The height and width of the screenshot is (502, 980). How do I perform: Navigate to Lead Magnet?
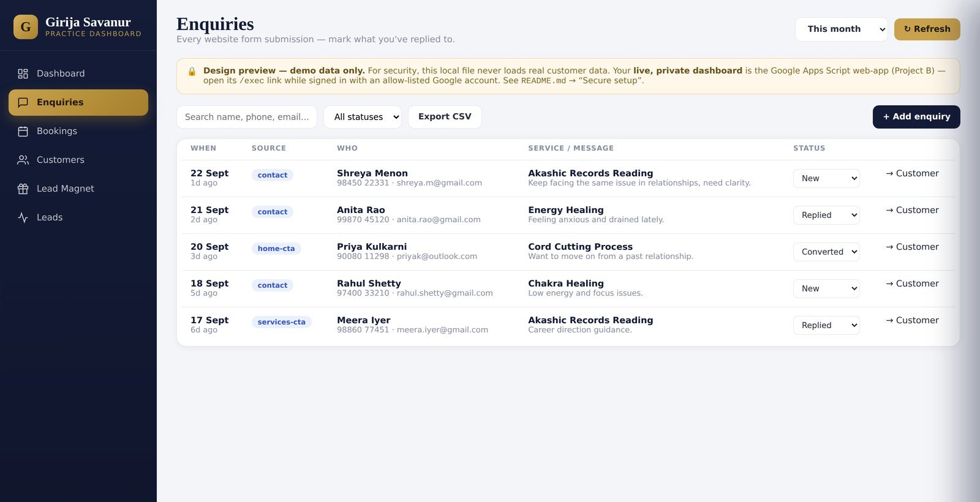point(78,189)
